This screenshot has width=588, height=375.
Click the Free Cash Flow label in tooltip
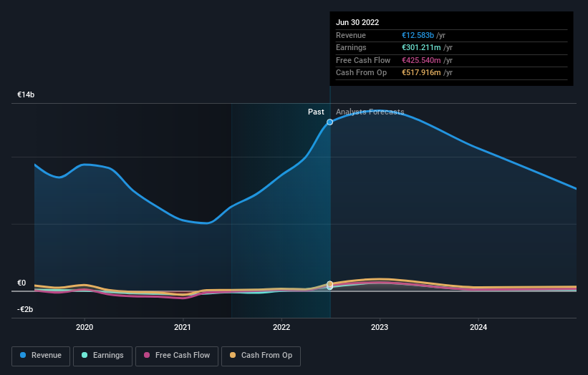363,60
